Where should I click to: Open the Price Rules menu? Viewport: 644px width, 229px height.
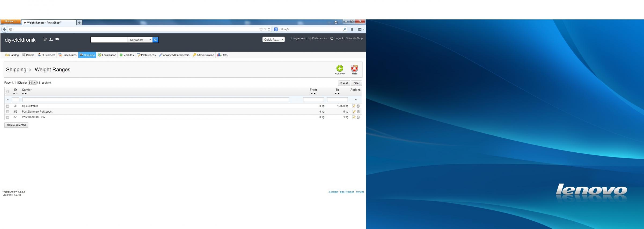pyautogui.click(x=67, y=55)
